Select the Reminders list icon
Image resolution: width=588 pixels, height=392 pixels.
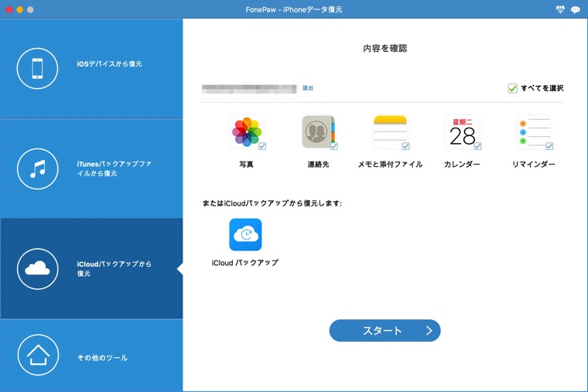coord(534,131)
